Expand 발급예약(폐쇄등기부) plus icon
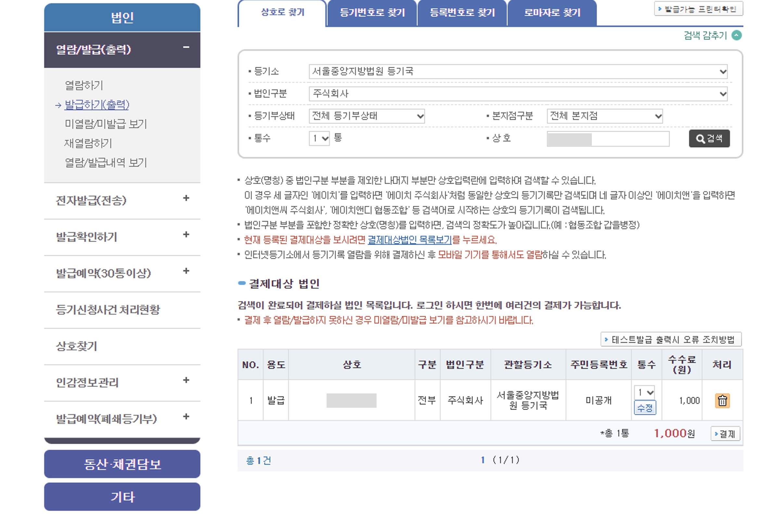Viewport: 760px width, 532px height. pyautogui.click(x=186, y=417)
